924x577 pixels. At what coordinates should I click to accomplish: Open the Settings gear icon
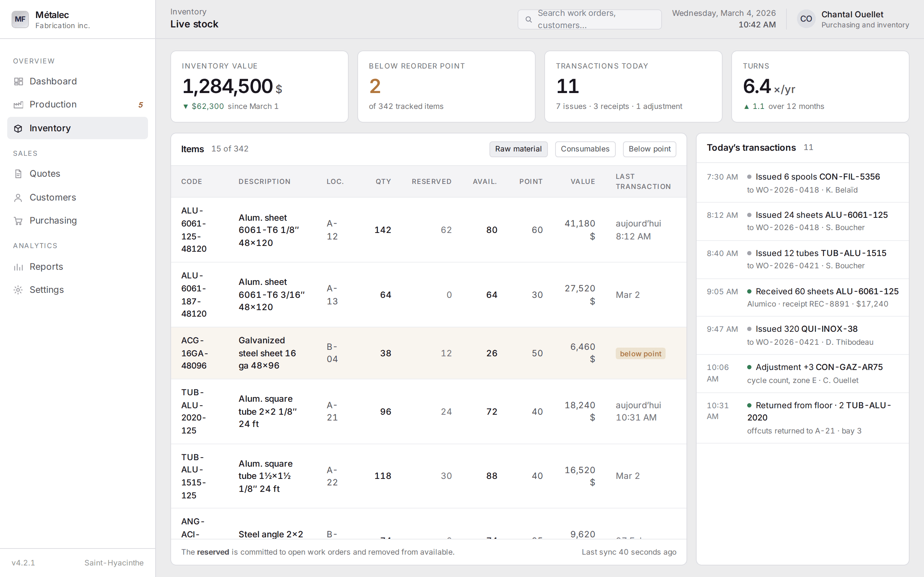[x=18, y=290]
